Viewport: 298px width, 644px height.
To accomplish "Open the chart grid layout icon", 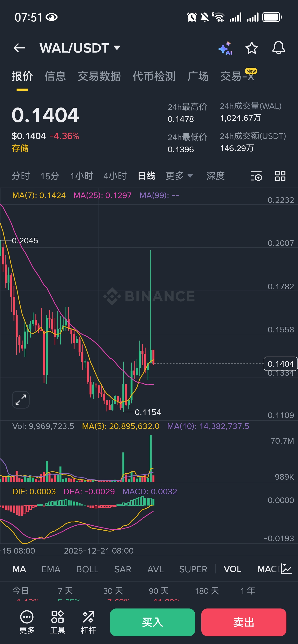I will click(280, 176).
